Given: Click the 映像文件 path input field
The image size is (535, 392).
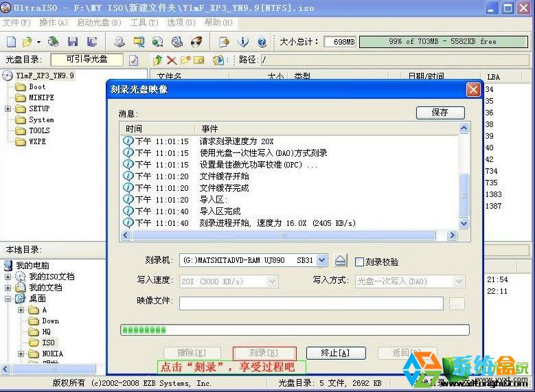Looking at the screenshot, I should (311, 303).
